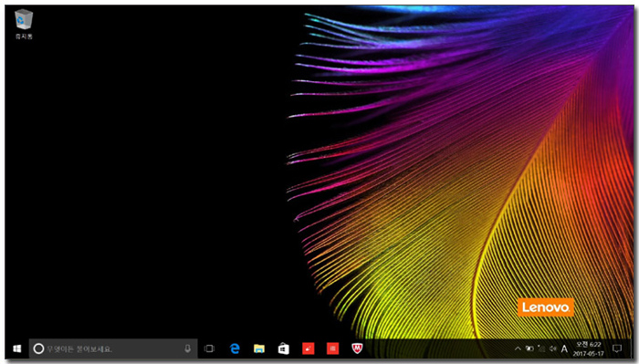Open the Recycle Bin desktop icon
This screenshot has height=364, width=639.
(x=24, y=25)
